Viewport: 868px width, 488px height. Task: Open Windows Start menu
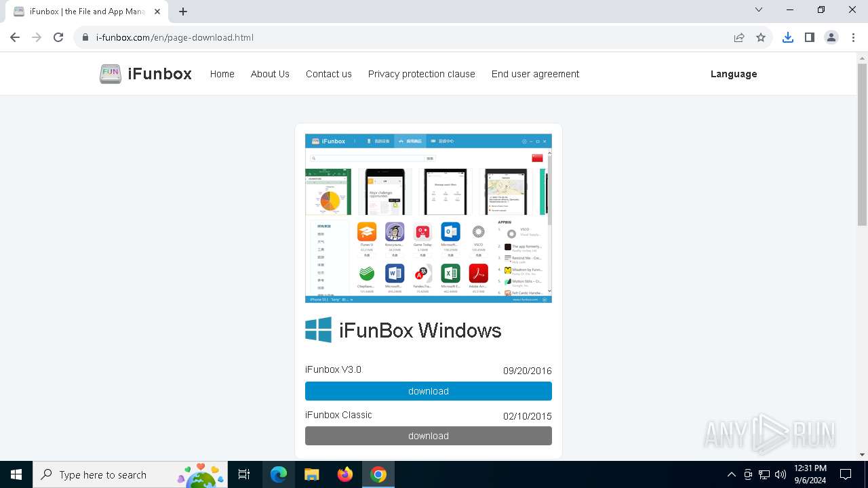[x=16, y=474]
